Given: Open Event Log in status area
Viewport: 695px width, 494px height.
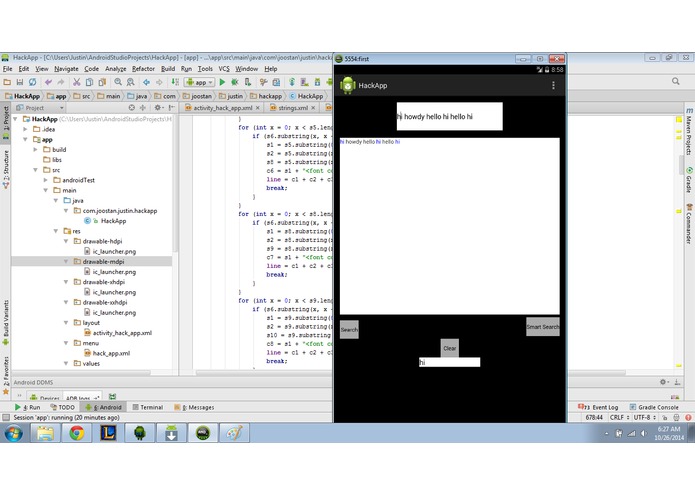Looking at the screenshot, I should [x=598, y=407].
